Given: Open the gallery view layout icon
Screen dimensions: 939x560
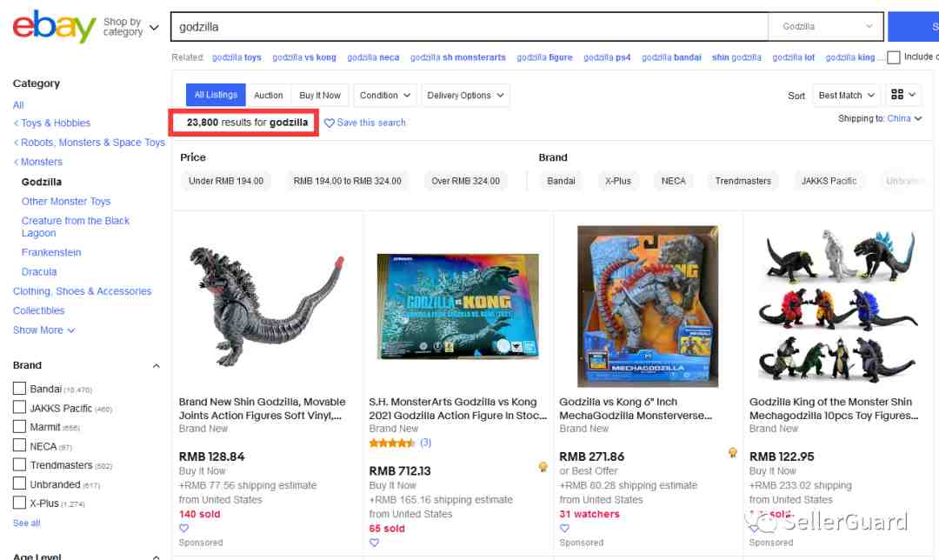Looking at the screenshot, I should point(903,95).
